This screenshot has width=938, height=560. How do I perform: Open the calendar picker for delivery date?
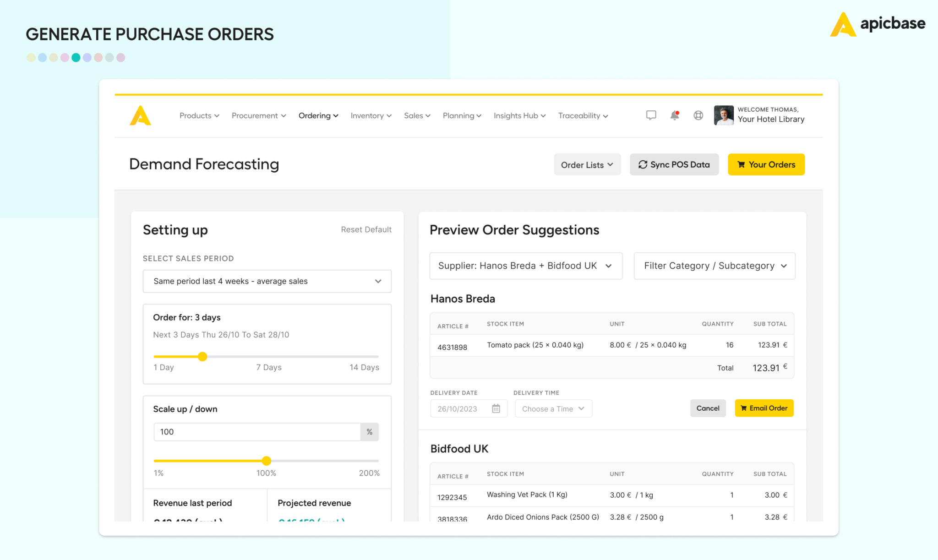pos(497,408)
